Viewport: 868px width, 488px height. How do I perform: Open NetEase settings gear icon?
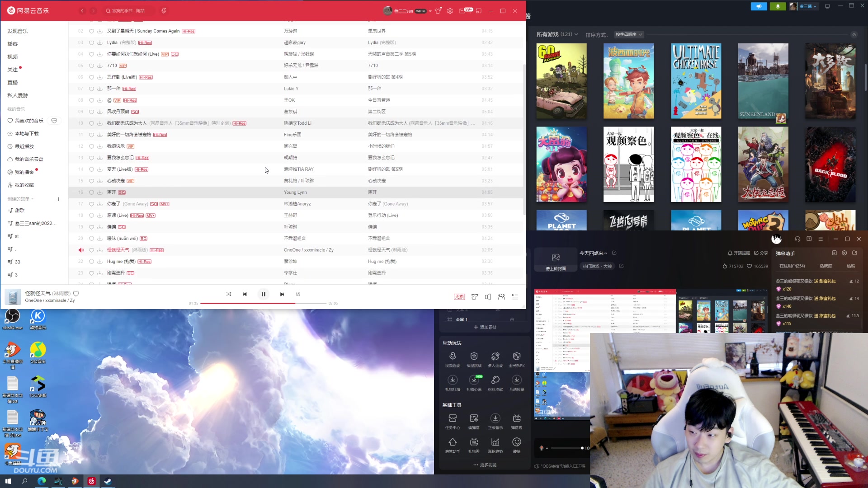[450, 11]
